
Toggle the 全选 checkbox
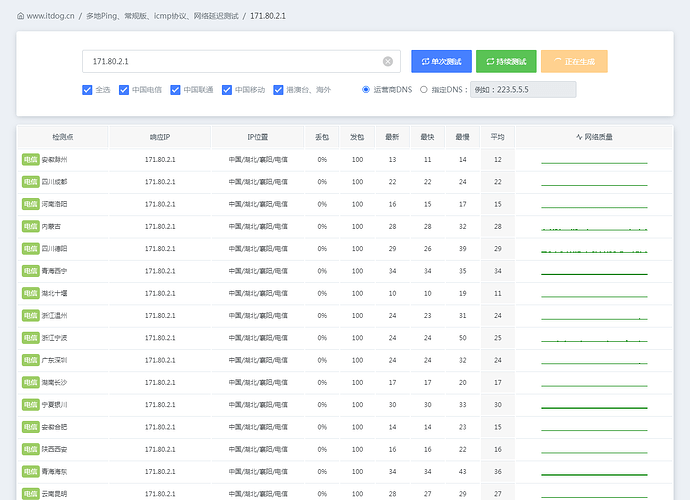[x=87, y=90]
